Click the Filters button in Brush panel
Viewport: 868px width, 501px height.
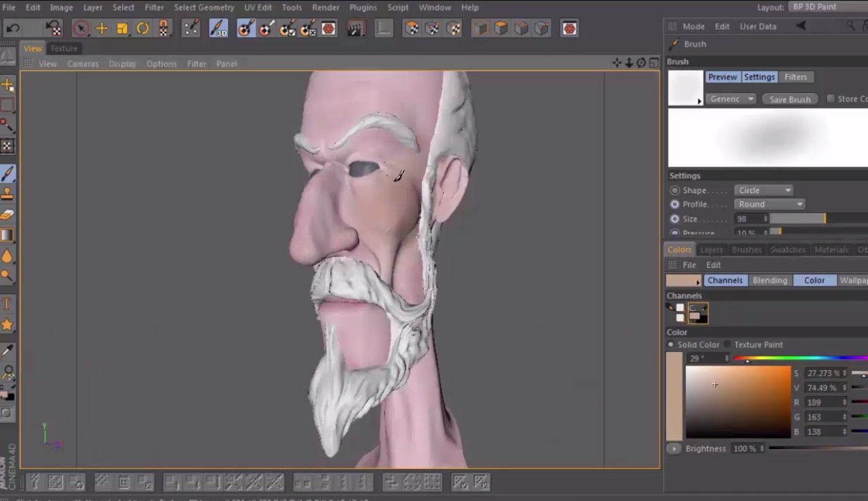pos(796,77)
